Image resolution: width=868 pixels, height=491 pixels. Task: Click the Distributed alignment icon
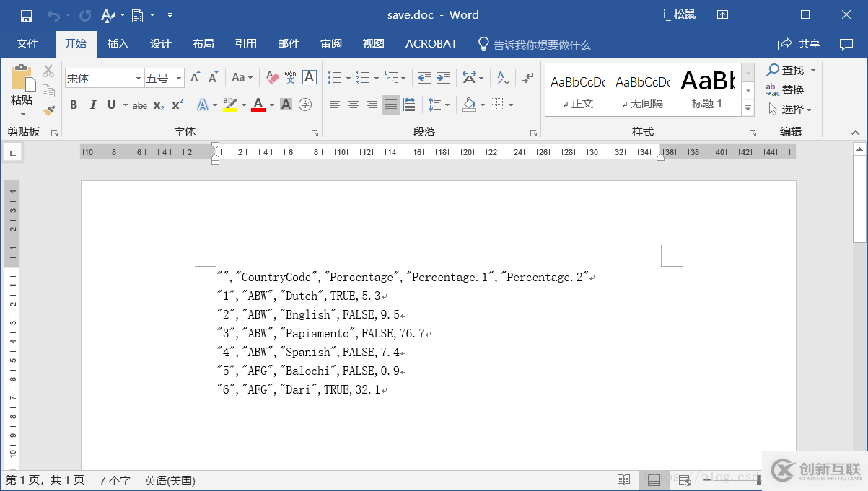(410, 105)
